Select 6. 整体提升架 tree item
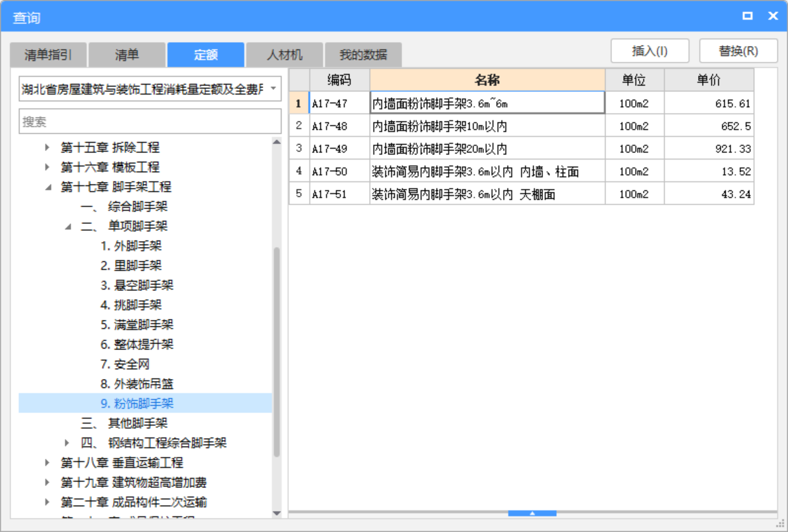 click(x=137, y=345)
